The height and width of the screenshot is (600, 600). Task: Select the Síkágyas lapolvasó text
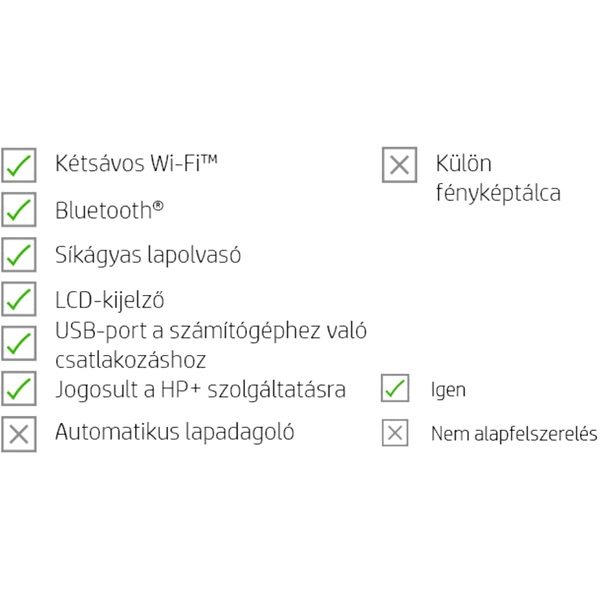click(148, 254)
